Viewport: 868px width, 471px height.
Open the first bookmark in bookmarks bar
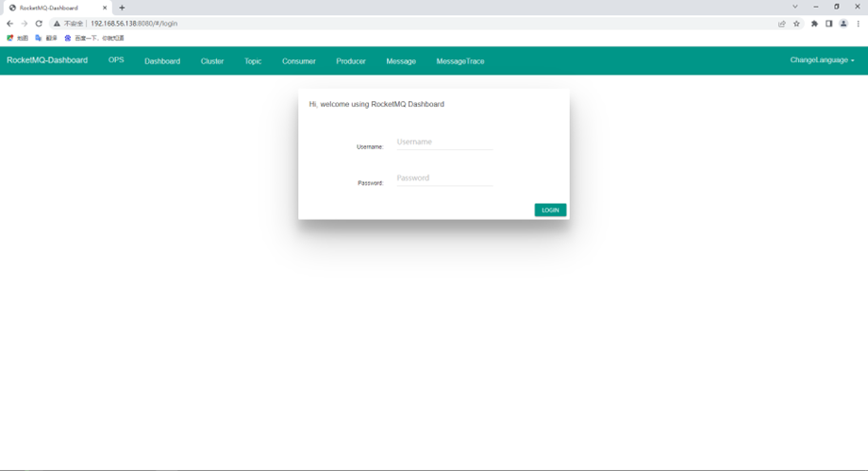(17, 38)
